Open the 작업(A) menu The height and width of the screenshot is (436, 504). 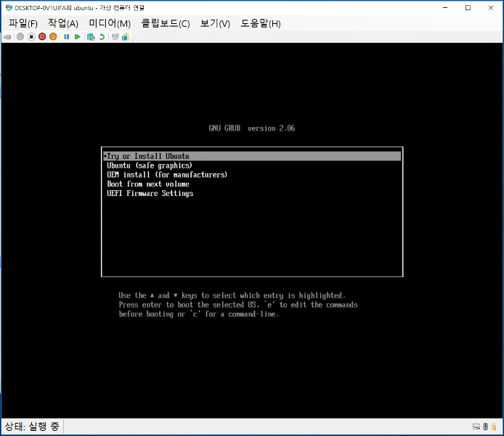tap(63, 23)
